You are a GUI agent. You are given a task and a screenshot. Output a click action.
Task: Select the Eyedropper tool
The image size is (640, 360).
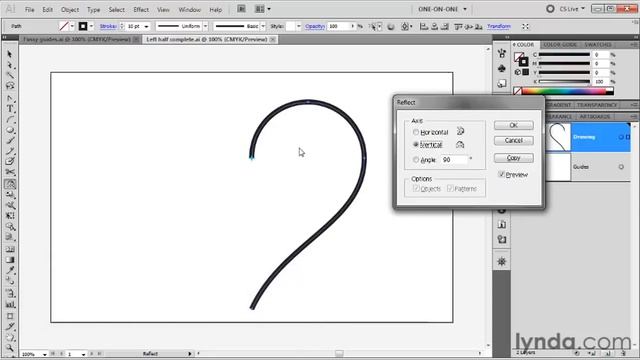(x=10, y=270)
